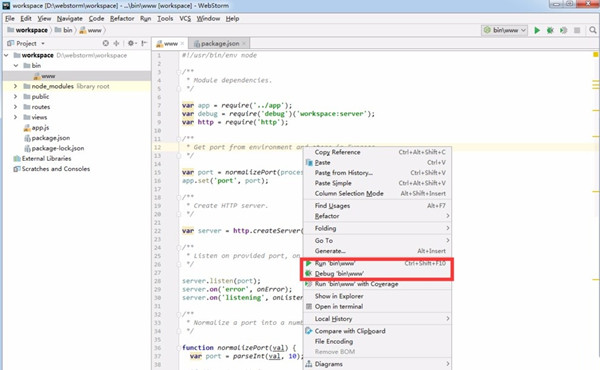Viewport: 600px width, 370px height.
Task: Choose Paste Simple in context menu
Action: [x=377, y=183]
